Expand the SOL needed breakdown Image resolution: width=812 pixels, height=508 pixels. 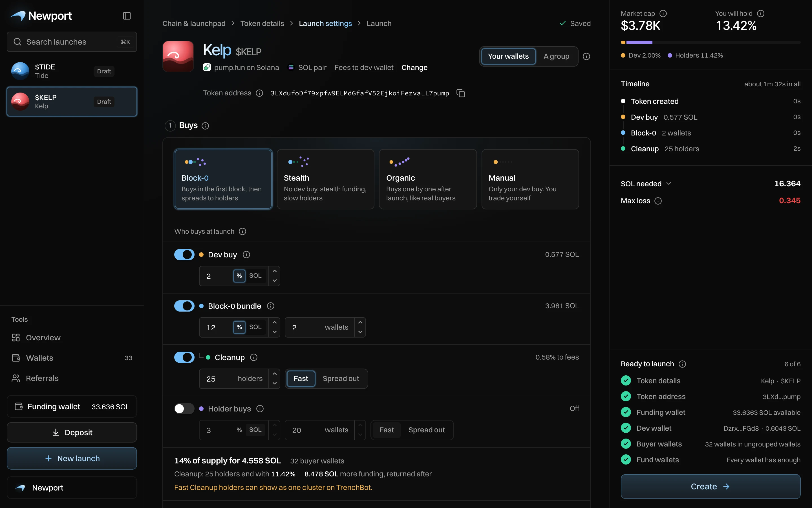coord(646,184)
